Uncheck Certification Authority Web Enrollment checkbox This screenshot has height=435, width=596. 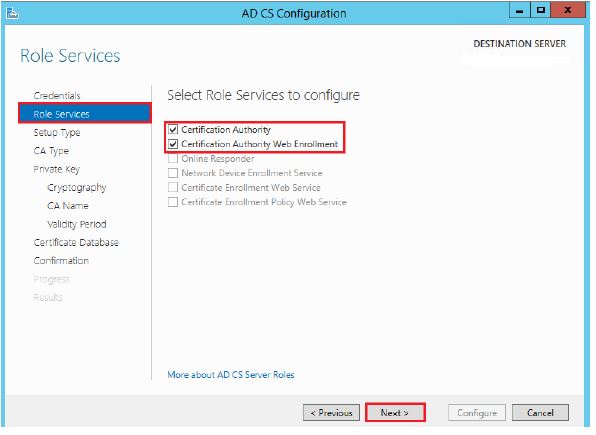click(173, 144)
